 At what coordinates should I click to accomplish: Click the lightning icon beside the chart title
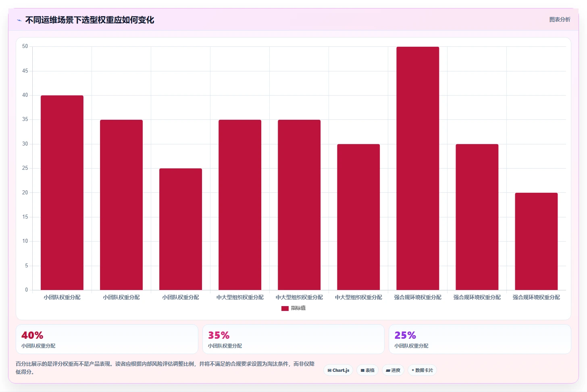[x=19, y=20]
